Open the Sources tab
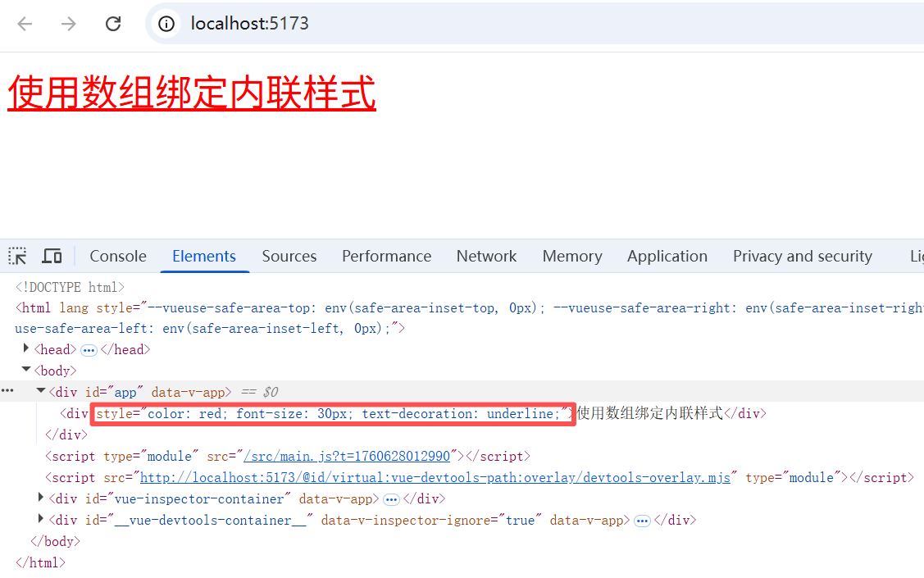Viewport: 924px width, 578px height. pyautogui.click(x=289, y=257)
